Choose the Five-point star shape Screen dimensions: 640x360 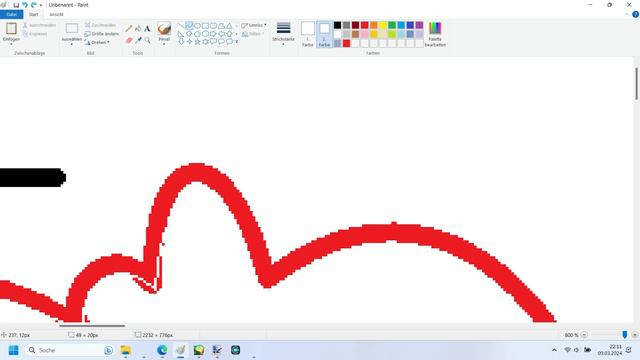coord(197,42)
